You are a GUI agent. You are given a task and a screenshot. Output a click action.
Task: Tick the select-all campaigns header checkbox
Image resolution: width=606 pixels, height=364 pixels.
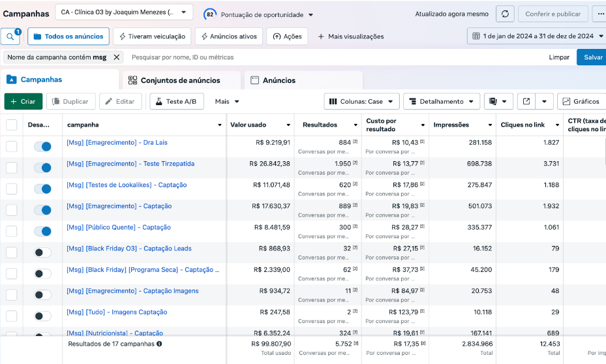(12, 125)
